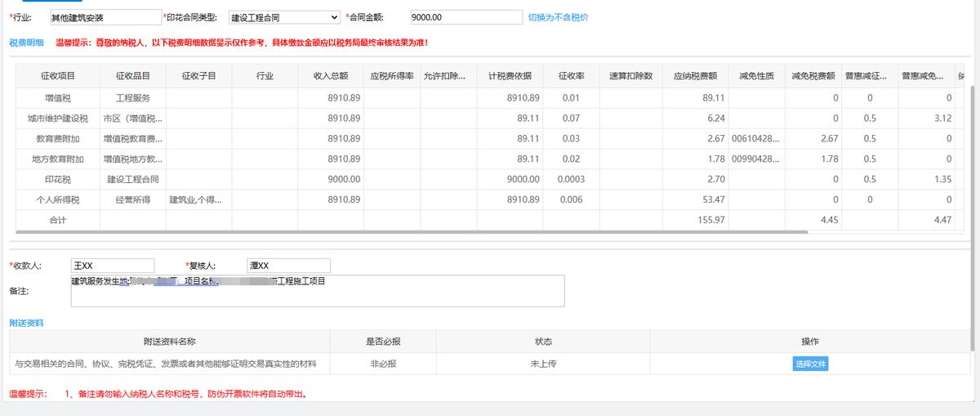
Task: Click the 53.47 amount in 个人所得税 row
Action: point(713,199)
